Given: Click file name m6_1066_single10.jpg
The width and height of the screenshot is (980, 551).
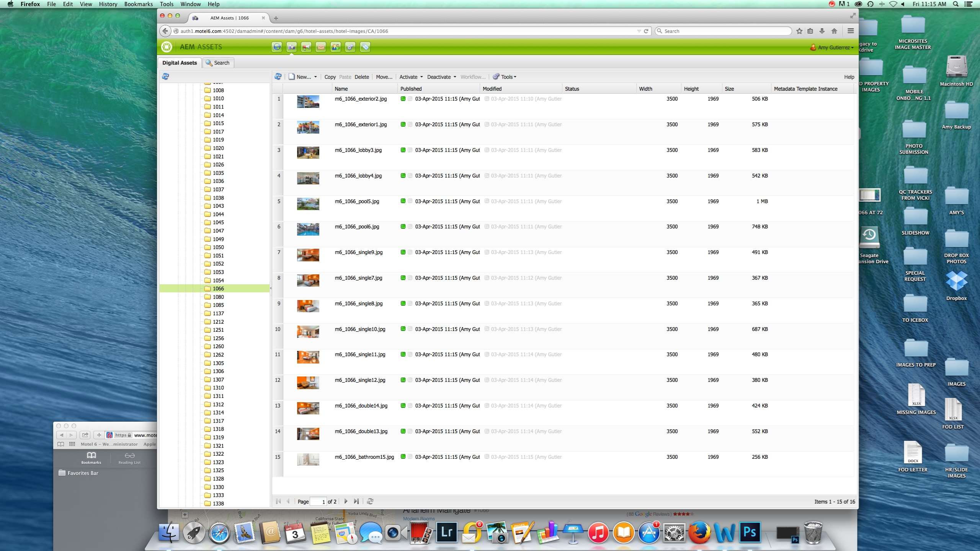Looking at the screenshot, I should pyautogui.click(x=360, y=329).
